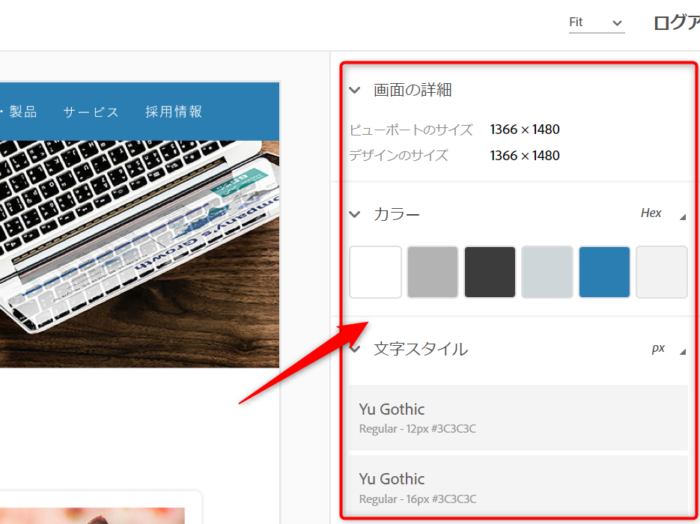
Task: Collapse the カラー section
Action: click(x=354, y=214)
